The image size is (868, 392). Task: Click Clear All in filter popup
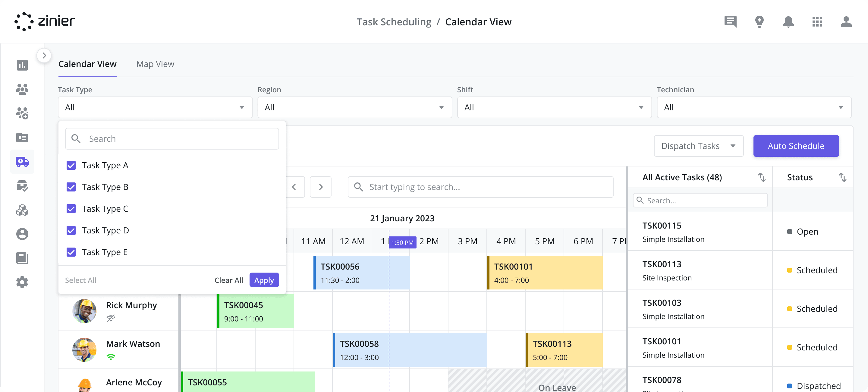229,280
